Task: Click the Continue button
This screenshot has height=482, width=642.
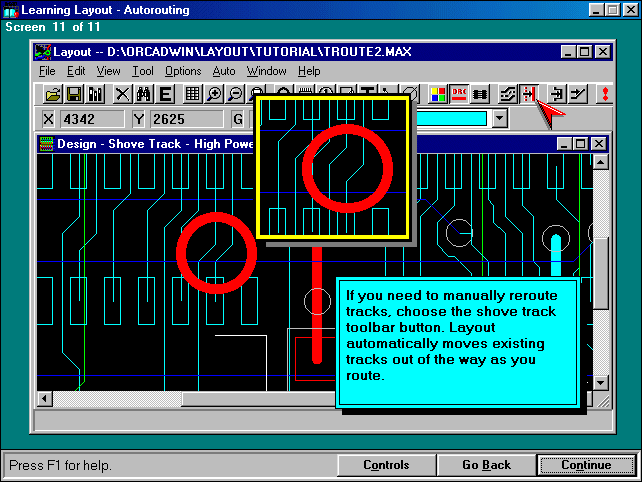Action: click(x=586, y=465)
